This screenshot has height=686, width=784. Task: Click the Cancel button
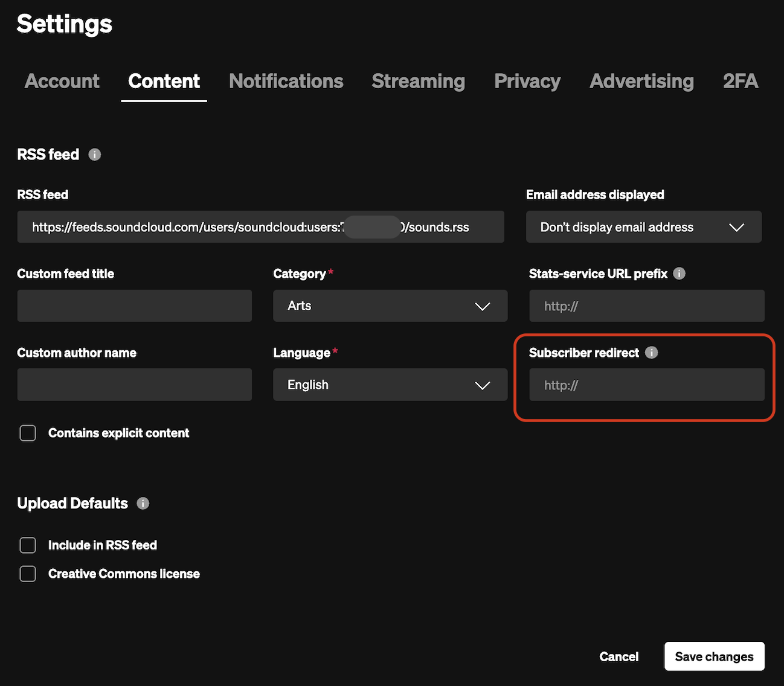pyautogui.click(x=619, y=656)
